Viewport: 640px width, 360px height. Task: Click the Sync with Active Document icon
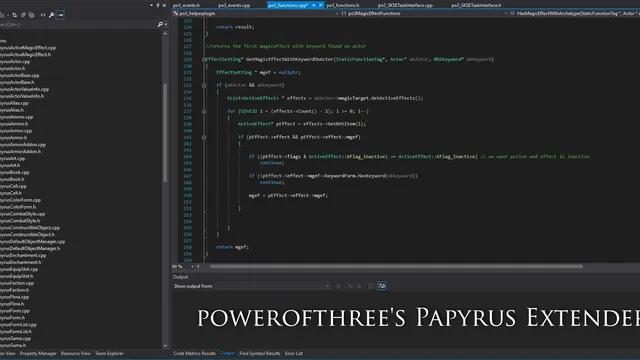pyautogui.click(x=15, y=15)
